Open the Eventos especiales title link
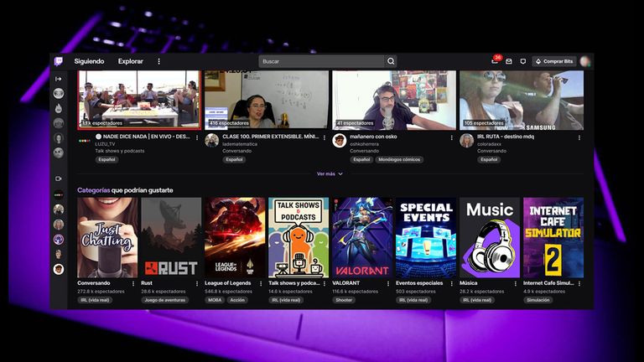 tap(419, 283)
